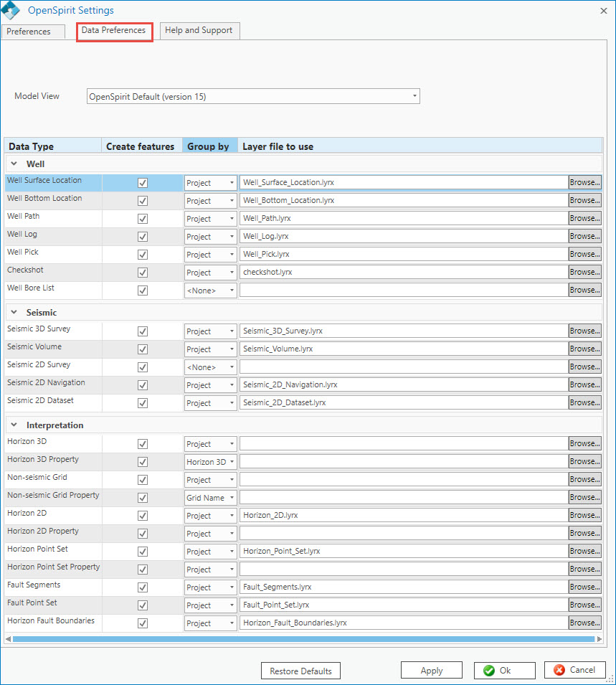Toggle Seismic 2D Navigation create features checkbox
The image size is (616, 685).
point(143,385)
